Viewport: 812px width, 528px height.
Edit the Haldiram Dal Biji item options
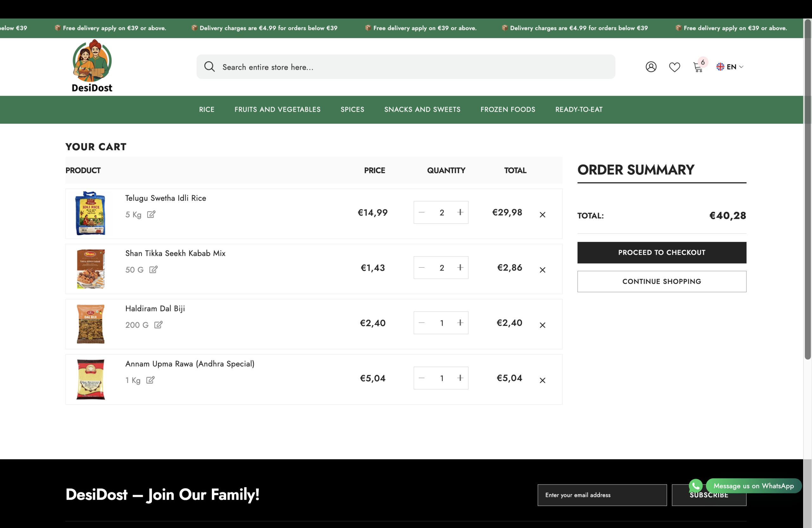click(158, 325)
